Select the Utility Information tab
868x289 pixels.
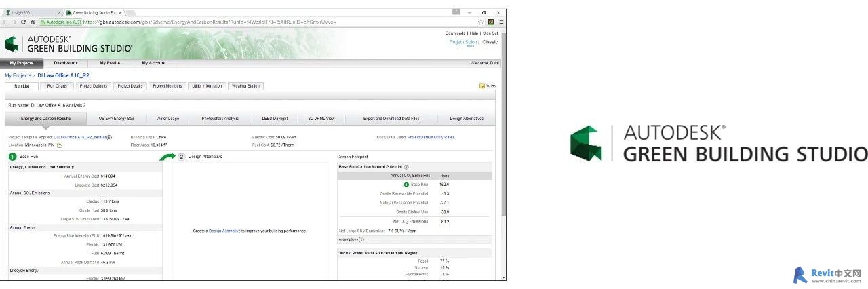207,86
